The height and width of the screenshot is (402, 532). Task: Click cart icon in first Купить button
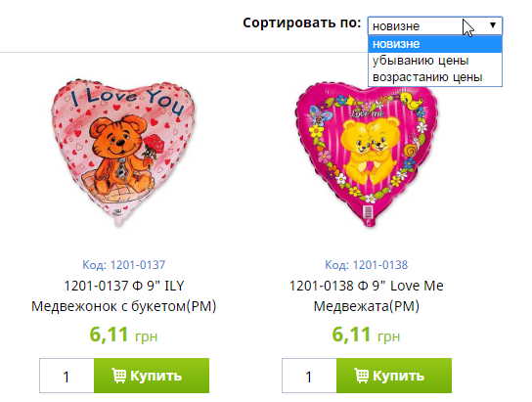click(x=118, y=376)
